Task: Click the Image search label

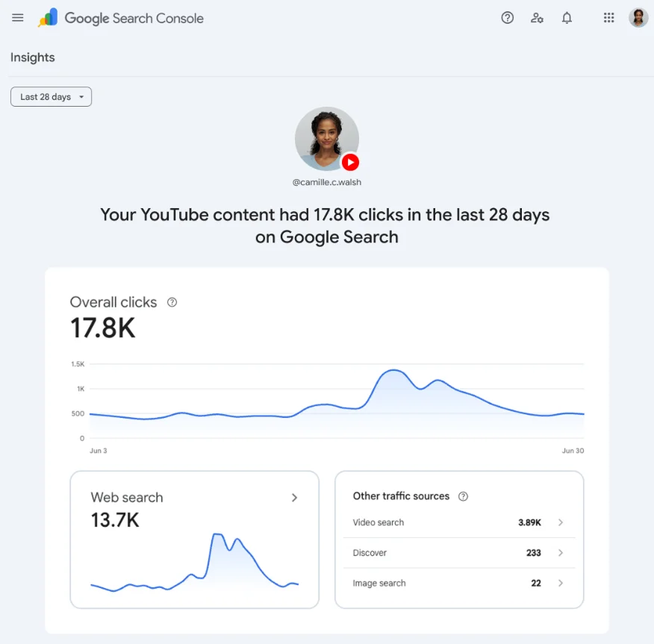Action: [379, 583]
